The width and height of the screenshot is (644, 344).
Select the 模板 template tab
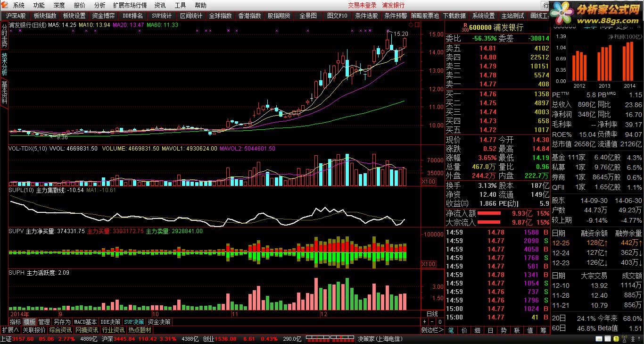click(x=30, y=322)
